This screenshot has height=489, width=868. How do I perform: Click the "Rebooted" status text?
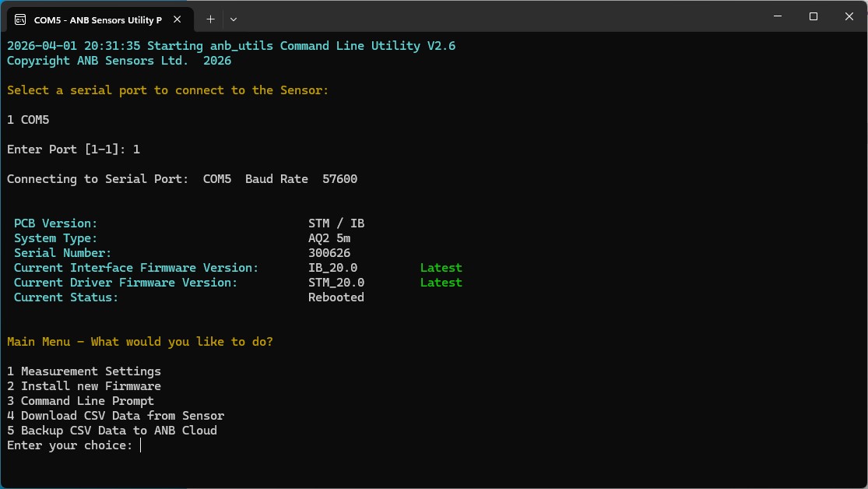[336, 297]
